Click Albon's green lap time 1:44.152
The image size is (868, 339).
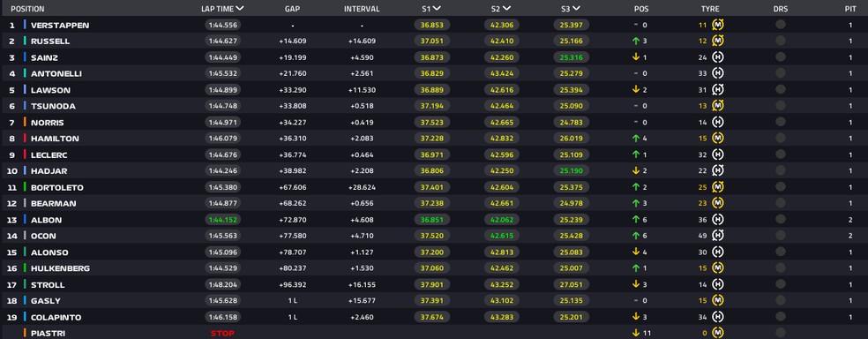pos(222,220)
